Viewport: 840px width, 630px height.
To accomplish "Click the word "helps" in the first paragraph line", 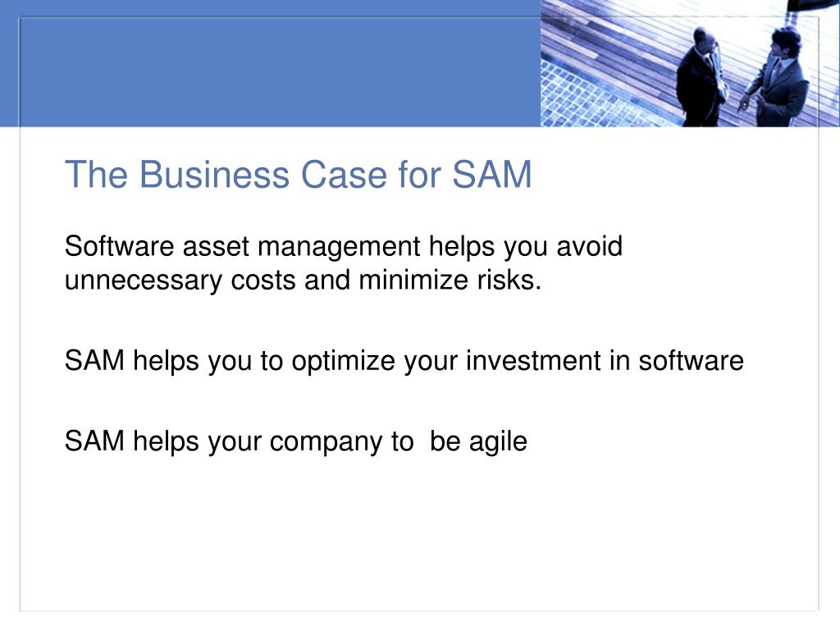I will 461,248.
